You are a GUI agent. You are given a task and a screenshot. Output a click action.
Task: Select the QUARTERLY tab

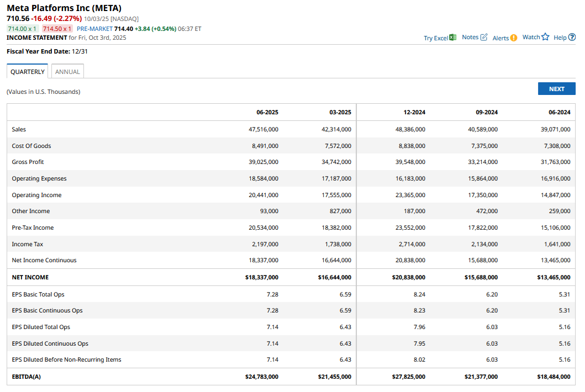[28, 72]
